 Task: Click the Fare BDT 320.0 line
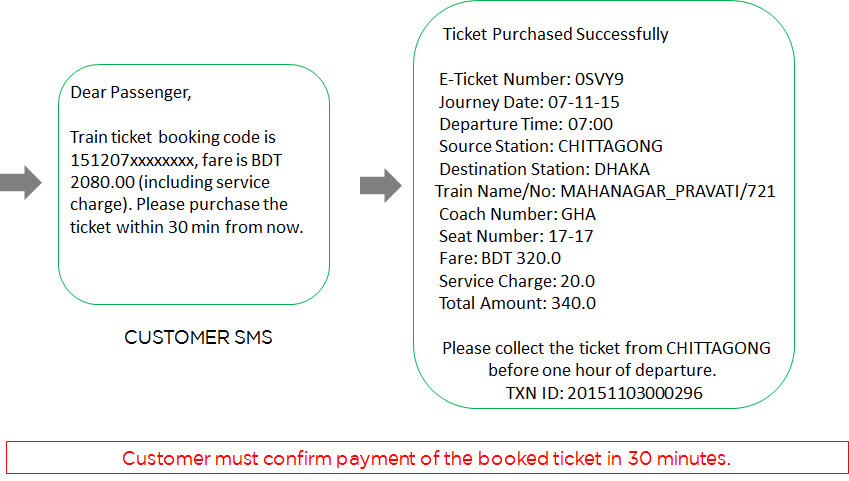point(500,258)
